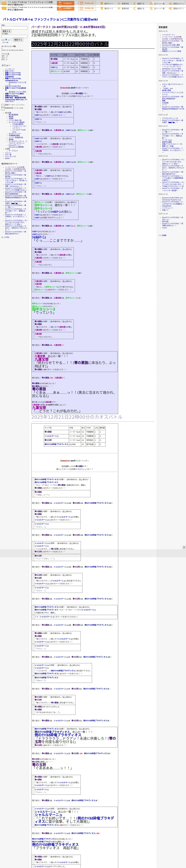Open 愚痴板 link
Viewport: 186px width, 868px height.
point(11,139)
